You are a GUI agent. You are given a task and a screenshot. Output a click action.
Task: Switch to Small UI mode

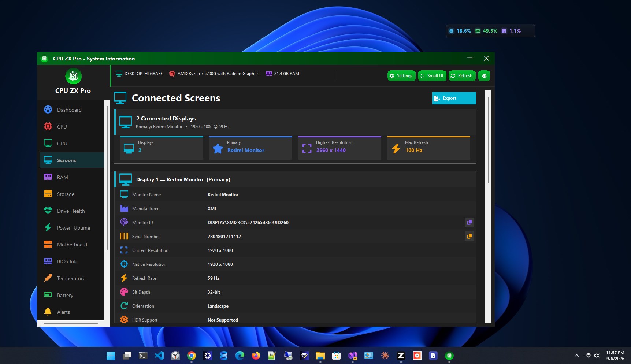[432, 76]
